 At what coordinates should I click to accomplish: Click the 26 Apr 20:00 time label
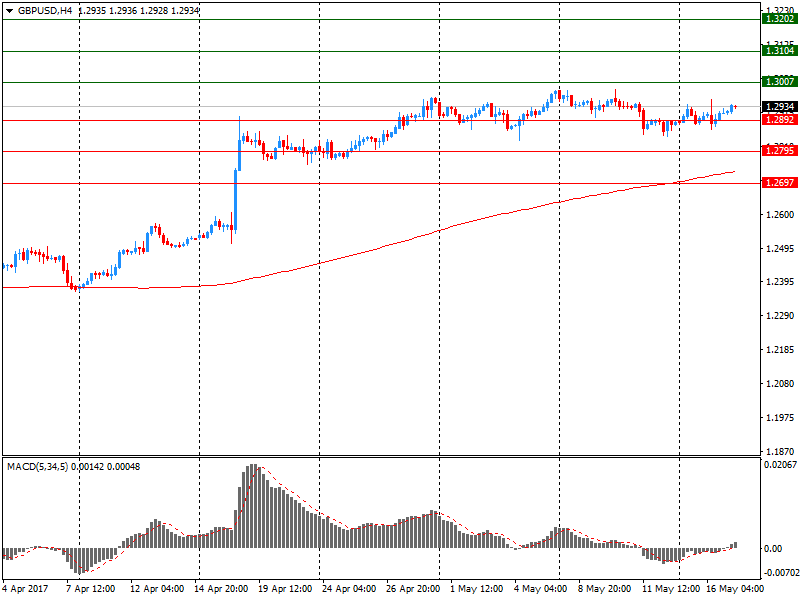(x=413, y=589)
